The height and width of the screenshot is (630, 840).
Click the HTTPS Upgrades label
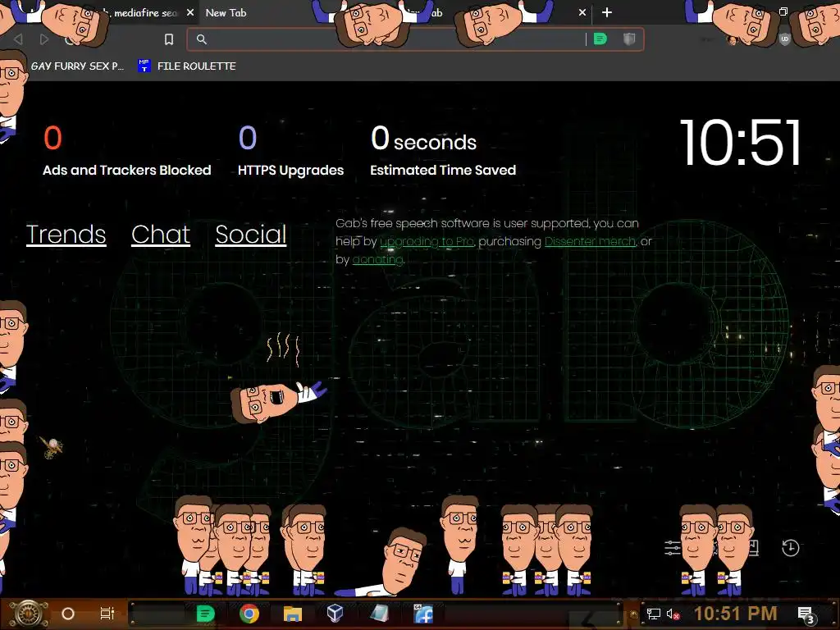pyautogui.click(x=291, y=171)
